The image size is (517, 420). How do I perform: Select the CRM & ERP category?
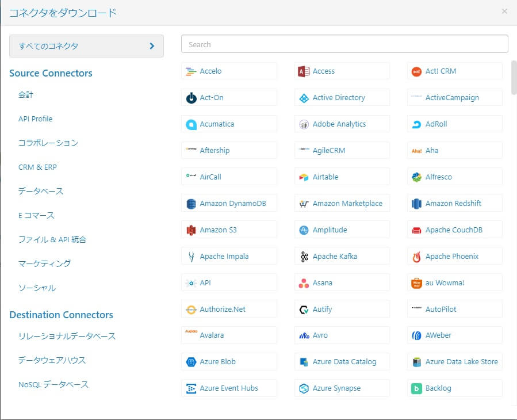click(x=37, y=167)
